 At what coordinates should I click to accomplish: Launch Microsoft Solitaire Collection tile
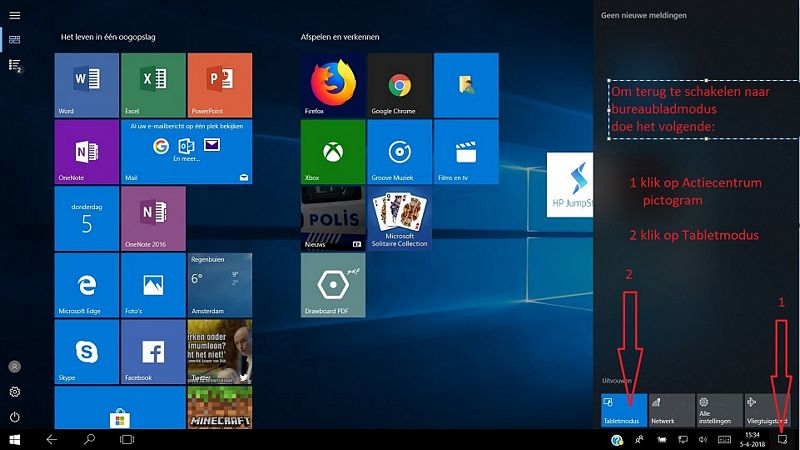tap(399, 218)
